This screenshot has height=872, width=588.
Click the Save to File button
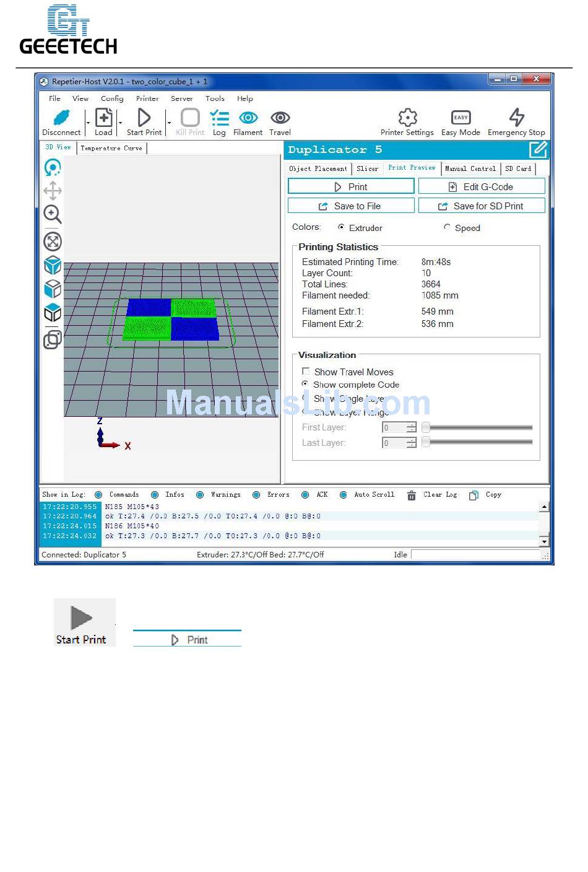(351, 206)
